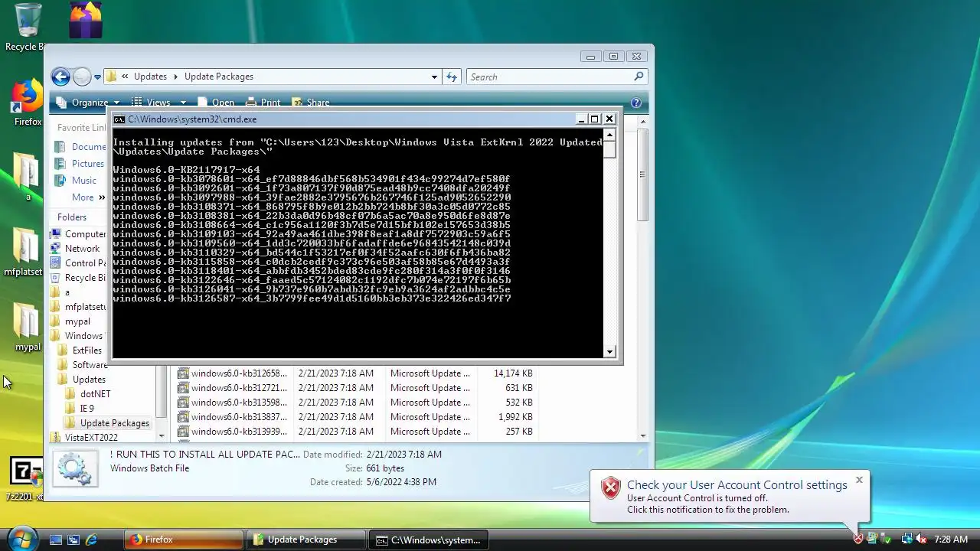
Task: Select the Update Packages breadcrumb segment
Action: pyautogui.click(x=219, y=77)
